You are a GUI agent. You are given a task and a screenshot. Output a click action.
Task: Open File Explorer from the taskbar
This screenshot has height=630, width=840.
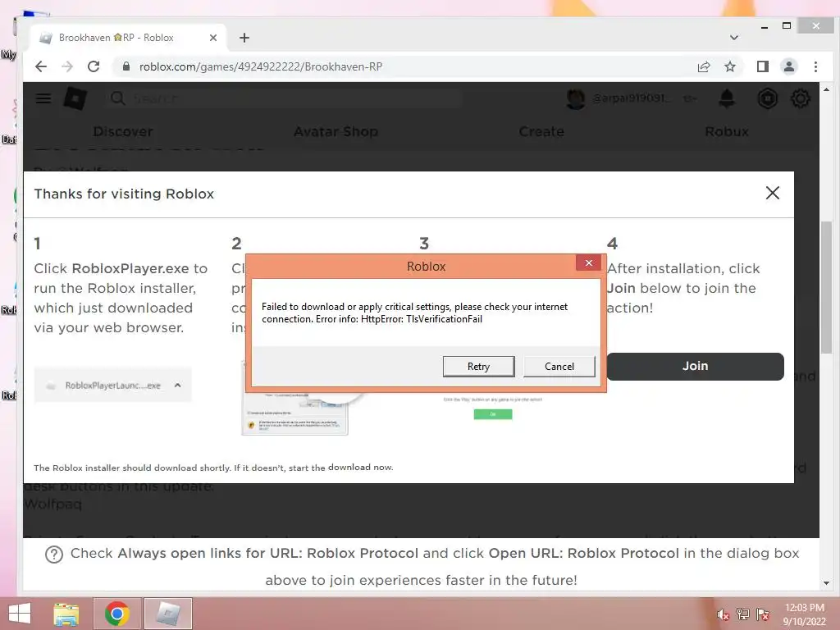[66, 614]
